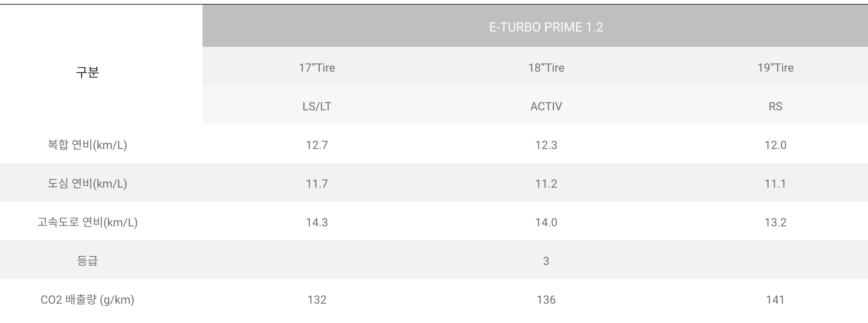868x323 pixels.
Task: Click the 12.7 combined fuel economy value
Action: point(317,145)
